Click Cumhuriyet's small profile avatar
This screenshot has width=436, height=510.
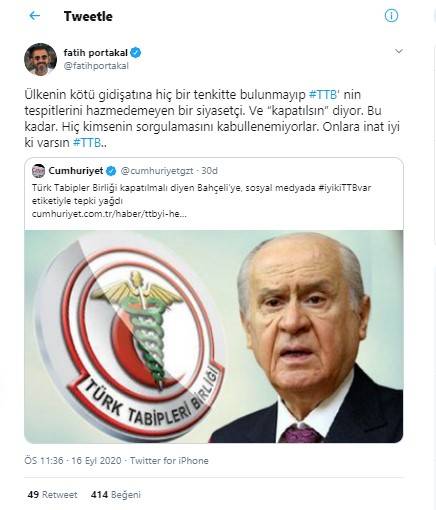click(x=38, y=171)
